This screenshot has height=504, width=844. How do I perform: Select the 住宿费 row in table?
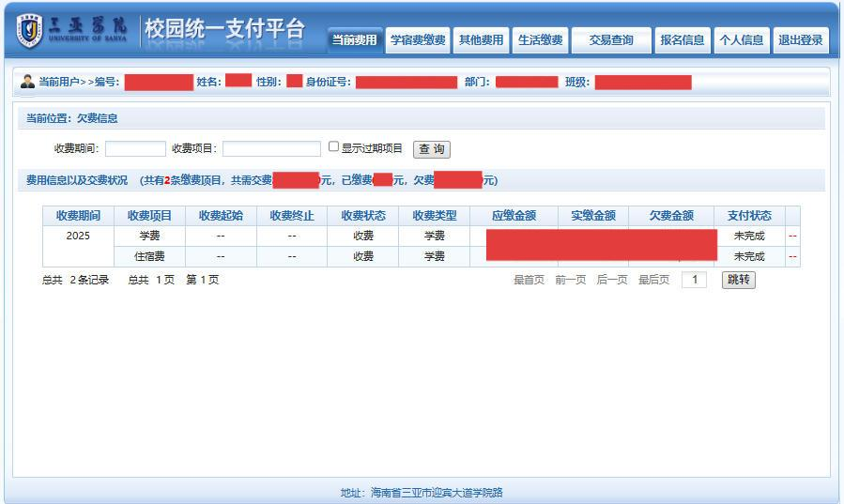(149, 256)
